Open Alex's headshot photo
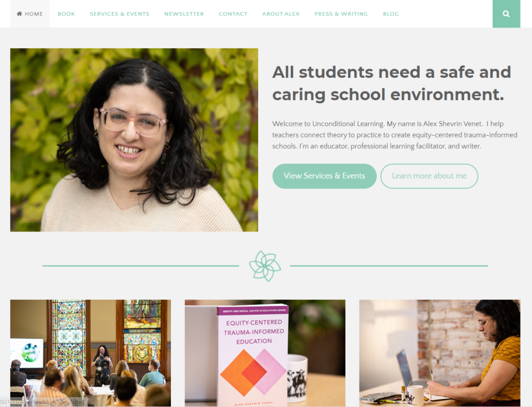532x407 pixels. (x=134, y=140)
